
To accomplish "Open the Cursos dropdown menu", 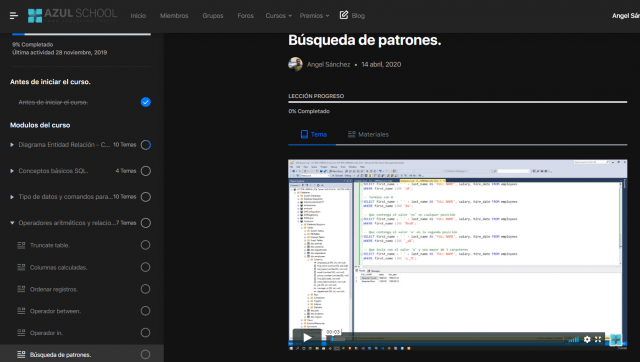I will pyautogui.click(x=279, y=16).
